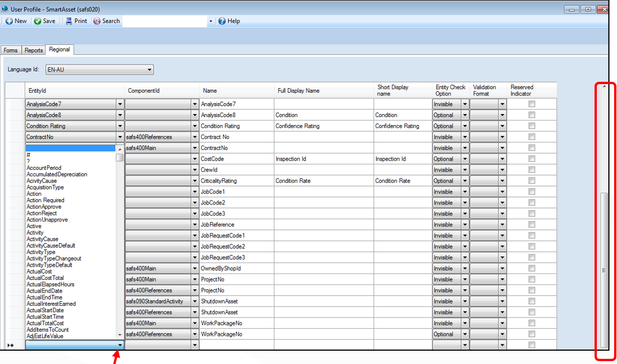Click the Short Display name cell Confidence Rating
Screen dimensions: 617x364
[x=403, y=126]
